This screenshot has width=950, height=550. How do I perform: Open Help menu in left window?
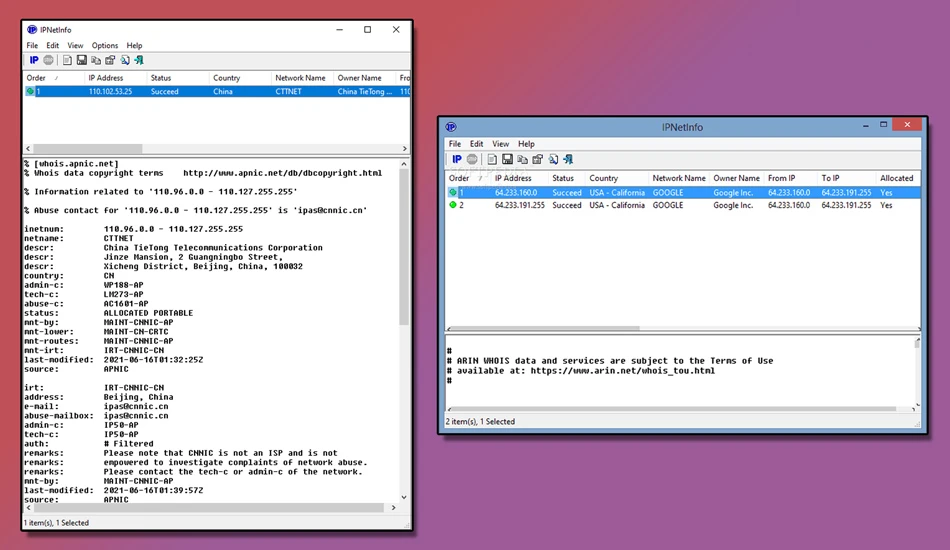point(135,45)
